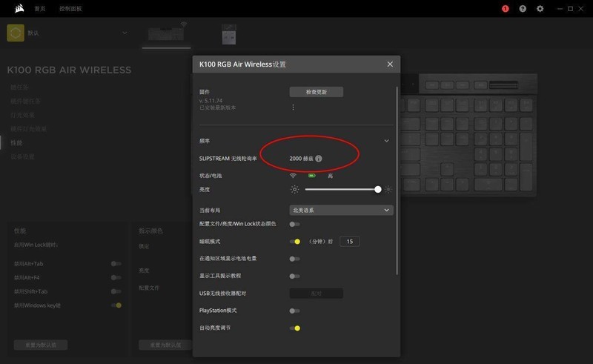Select 硬件键任务 in the left sidebar
Image resolution: width=593 pixels, height=364 pixels.
[x=25, y=101]
